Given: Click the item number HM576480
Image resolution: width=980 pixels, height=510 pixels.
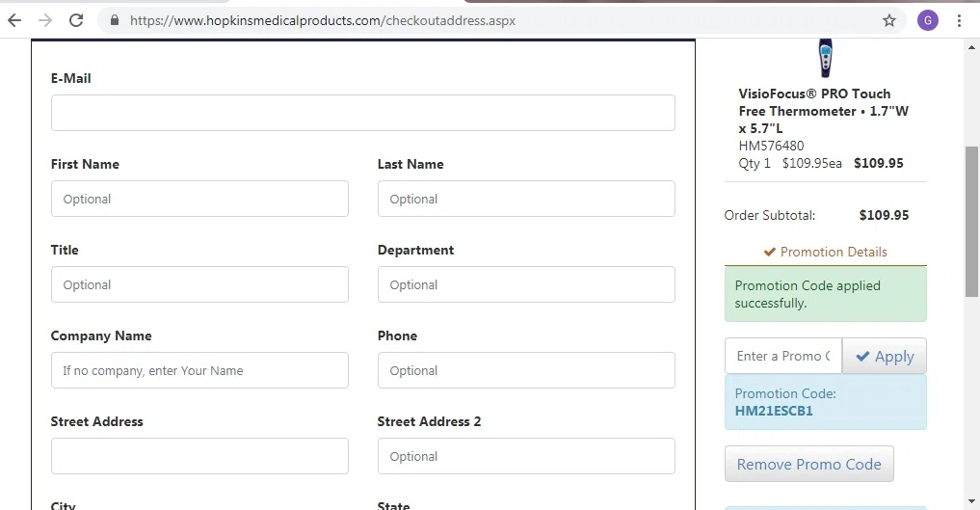Looking at the screenshot, I should [771, 146].
